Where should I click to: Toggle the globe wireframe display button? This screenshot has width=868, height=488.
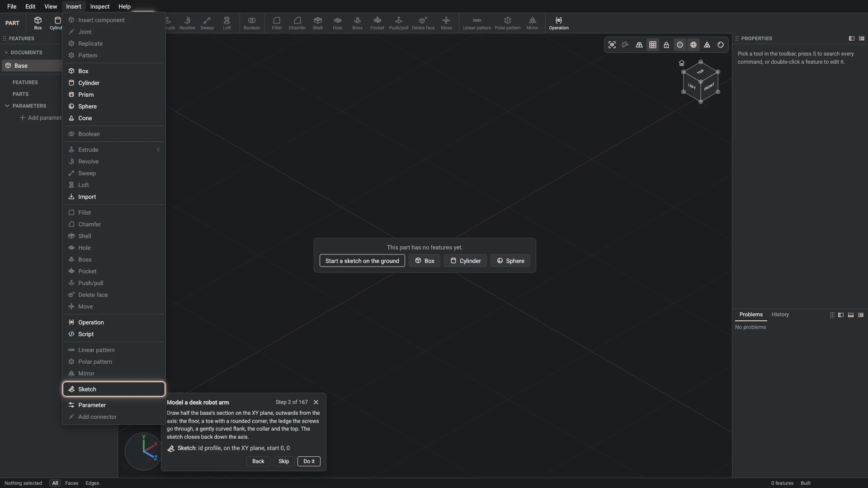coord(693,45)
